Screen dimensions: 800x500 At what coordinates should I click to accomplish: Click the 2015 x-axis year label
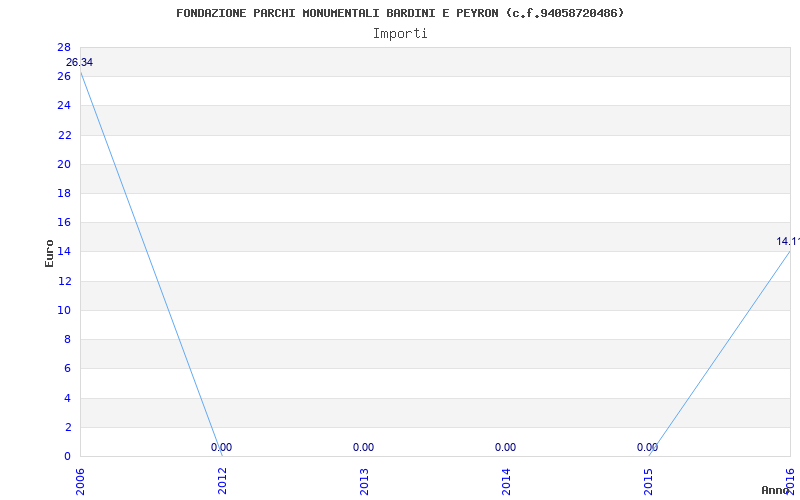click(x=648, y=482)
